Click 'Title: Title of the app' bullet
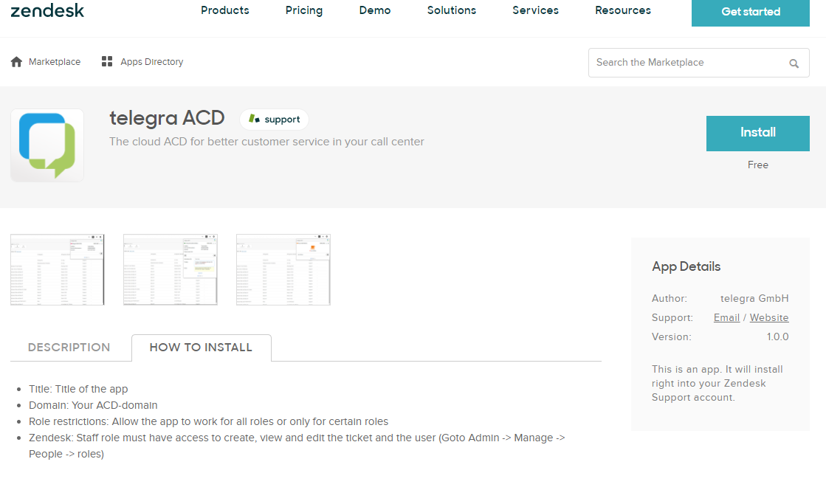The image size is (826, 504). [x=78, y=389]
